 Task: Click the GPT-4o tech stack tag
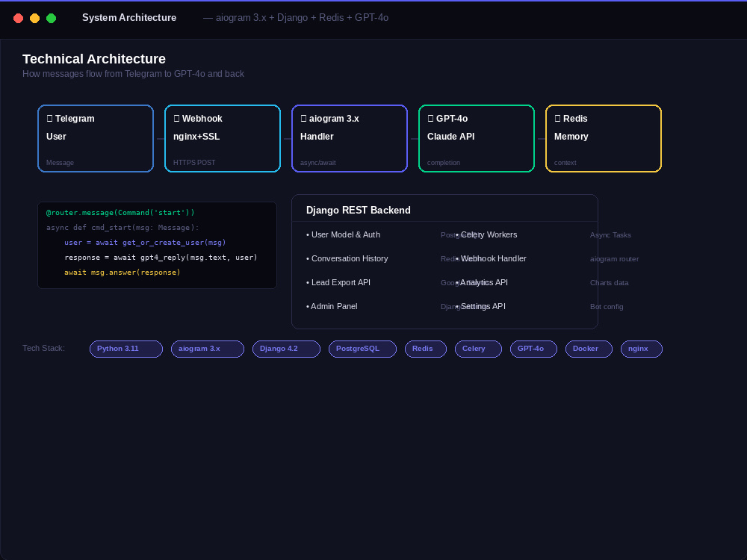[533, 349]
